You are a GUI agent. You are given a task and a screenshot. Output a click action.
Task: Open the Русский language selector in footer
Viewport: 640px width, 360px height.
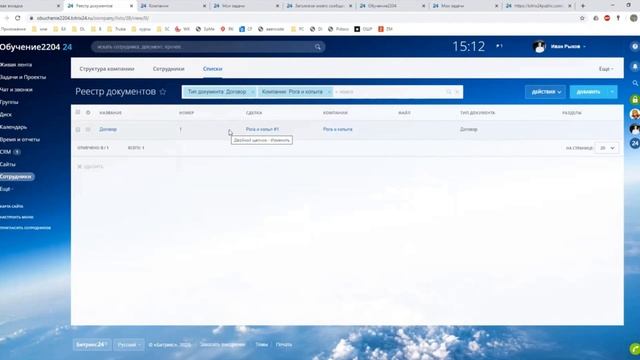(x=129, y=345)
